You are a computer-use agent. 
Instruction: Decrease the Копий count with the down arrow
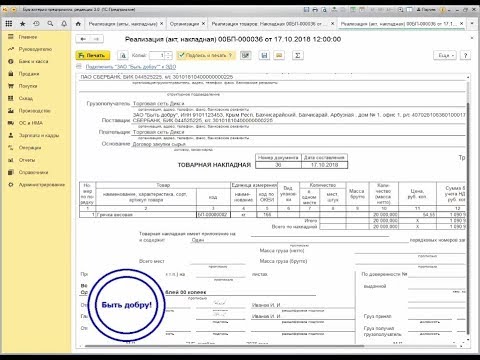tap(169, 57)
